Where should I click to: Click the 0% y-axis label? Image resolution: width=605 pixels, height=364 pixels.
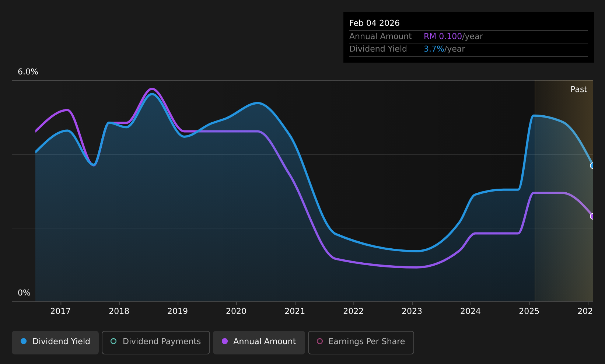point(24,293)
